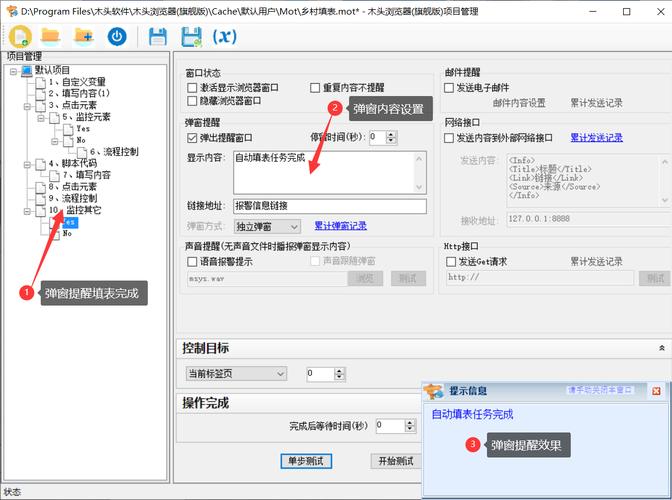The height and width of the screenshot is (500, 672).
Task: Click the 接收地址 127.0.0.1:8888 field
Action: 589,219
